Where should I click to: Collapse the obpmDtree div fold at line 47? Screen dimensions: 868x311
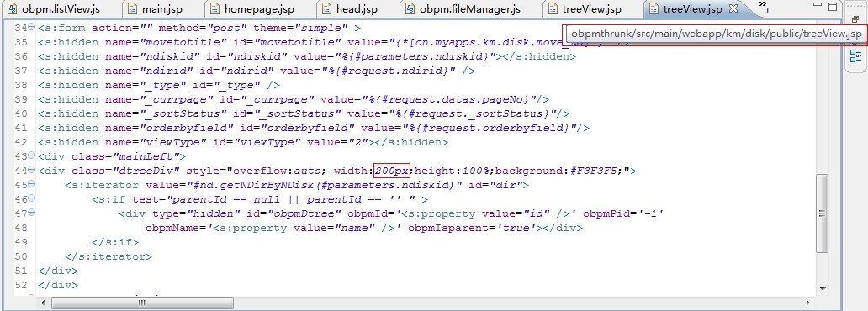coord(31,213)
